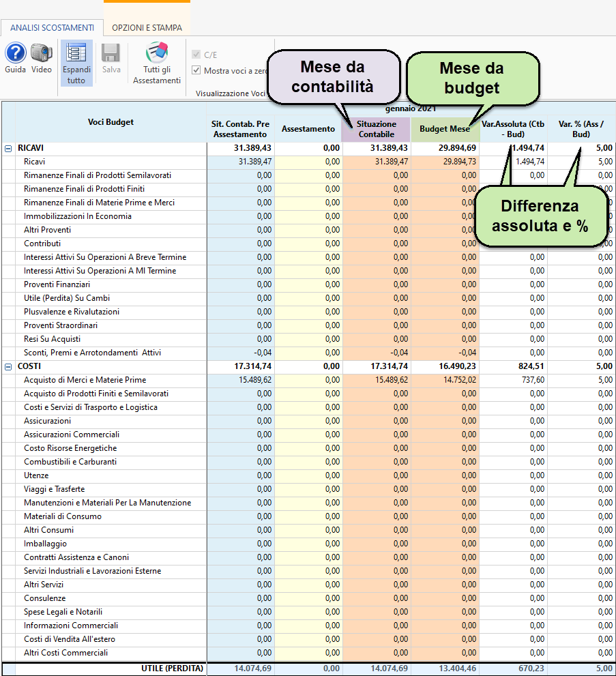Click the Salva floppy disk icon
Image resolution: width=616 pixels, height=676 pixels.
click(x=111, y=53)
